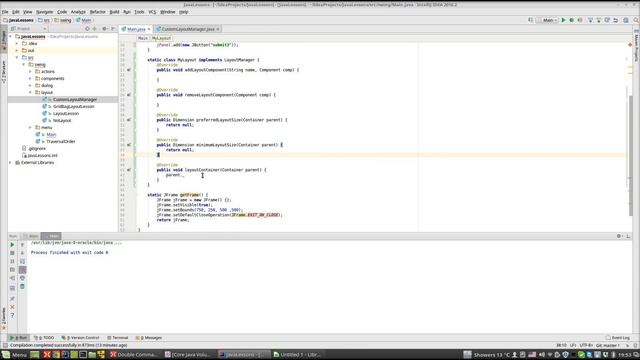640x360 pixels.
Task: Toggle soft-wrap in Run console
Action: 22,261
